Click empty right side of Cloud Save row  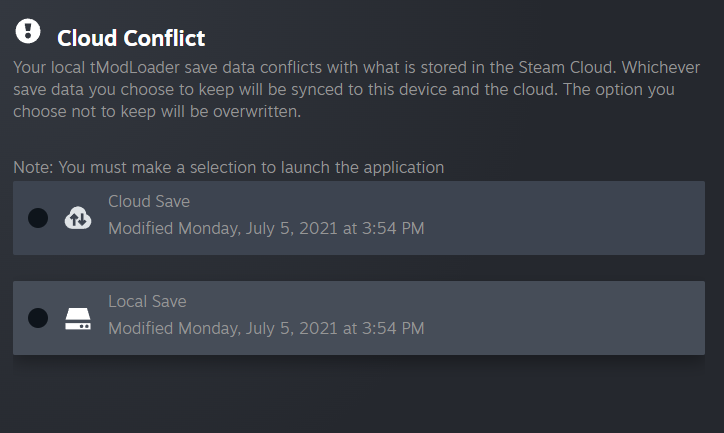pos(580,218)
